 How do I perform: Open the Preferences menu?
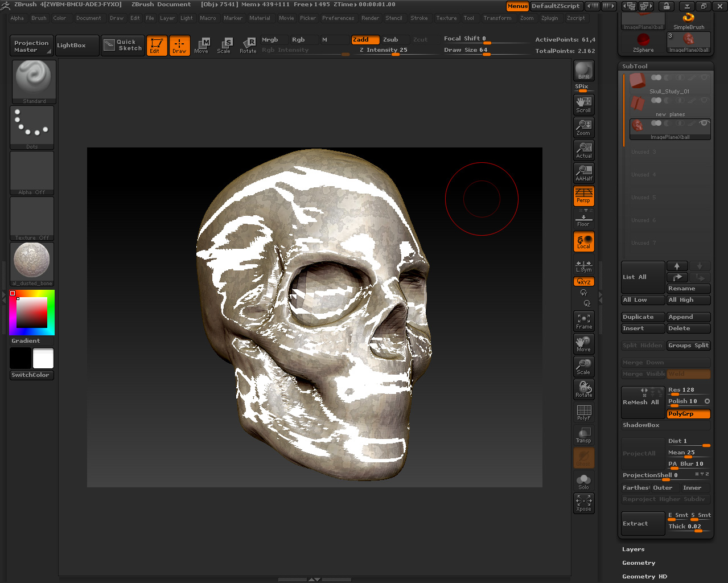[x=338, y=18]
